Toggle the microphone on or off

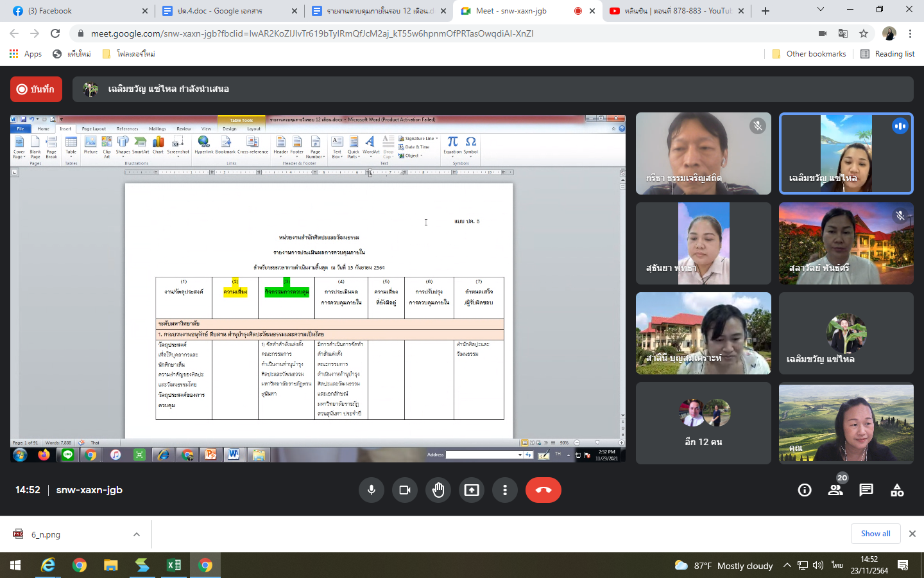(x=372, y=490)
